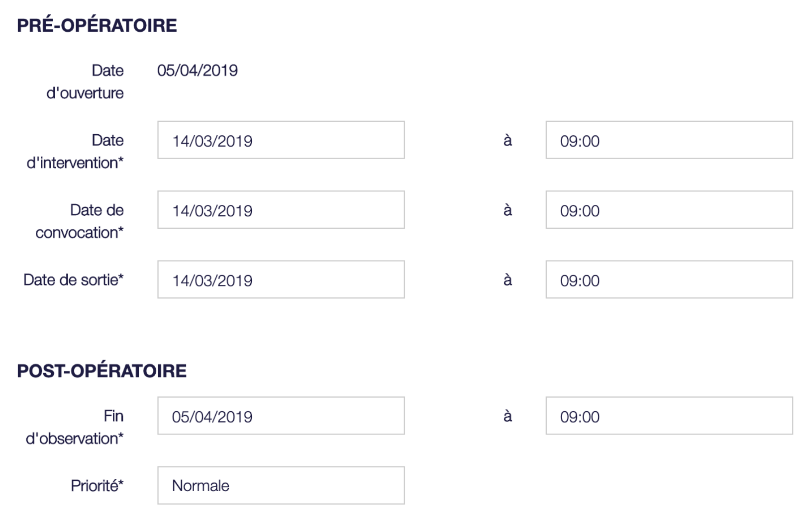The image size is (806, 532).
Task: Click the time field beside Fin d'observation
Action: [669, 416]
